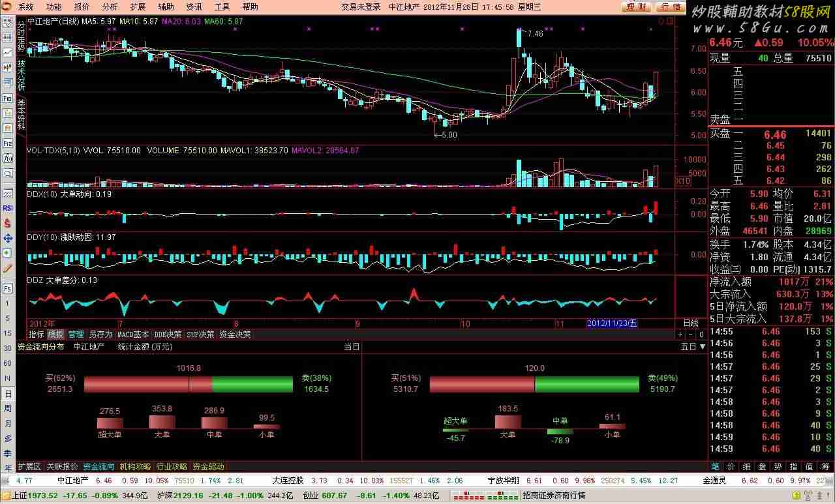Zoom in chart with the plus button
The image size is (835, 504).
click(680, 334)
